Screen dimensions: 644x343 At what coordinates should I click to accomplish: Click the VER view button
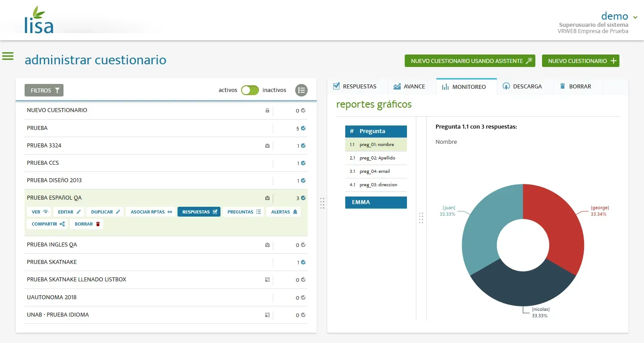[x=39, y=212]
